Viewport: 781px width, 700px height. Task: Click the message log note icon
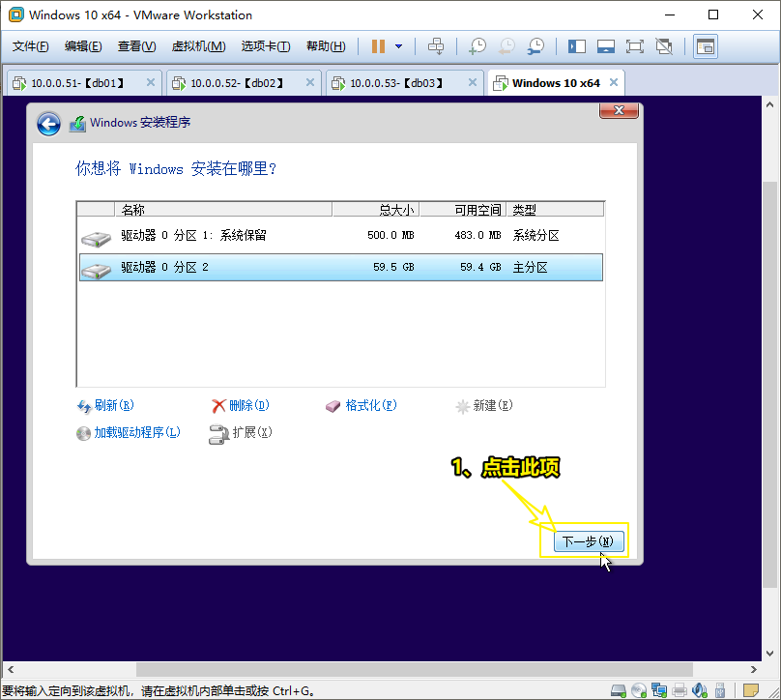pyautogui.click(x=751, y=690)
